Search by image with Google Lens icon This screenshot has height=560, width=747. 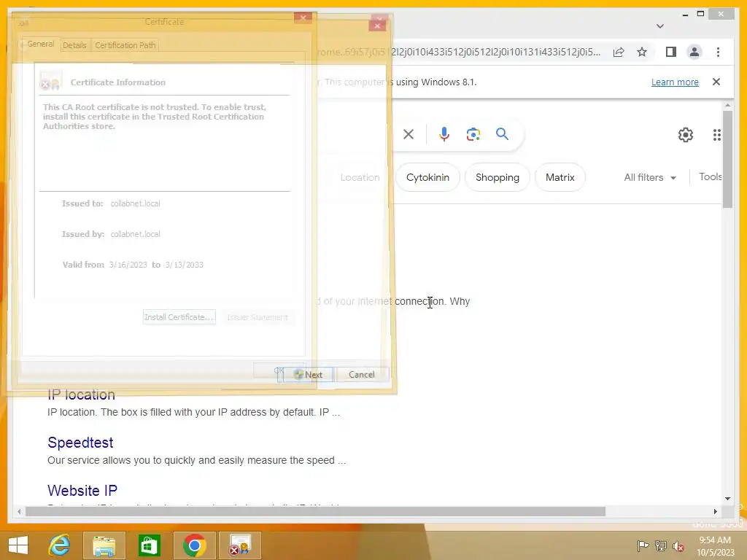click(473, 134)
